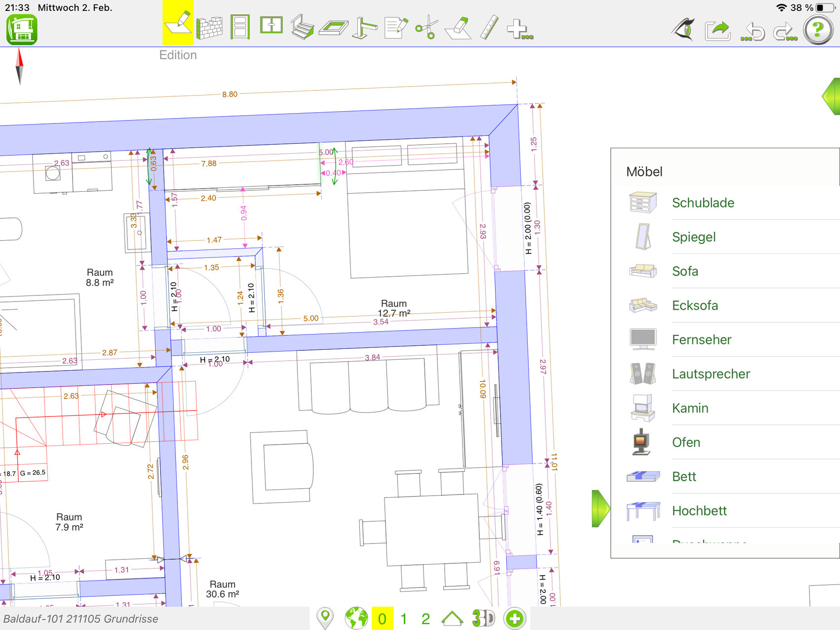Select Ecksofa from furniture list
This screenshot has height=630, width=840.
pyautogui.click(x=695, y=305)
